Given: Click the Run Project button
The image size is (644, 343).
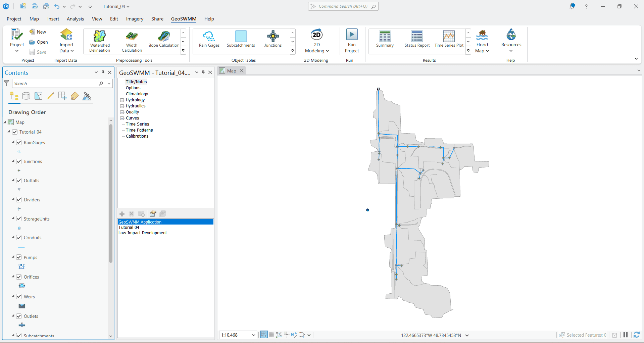Looking at the screenshot, I should [352, 40].
